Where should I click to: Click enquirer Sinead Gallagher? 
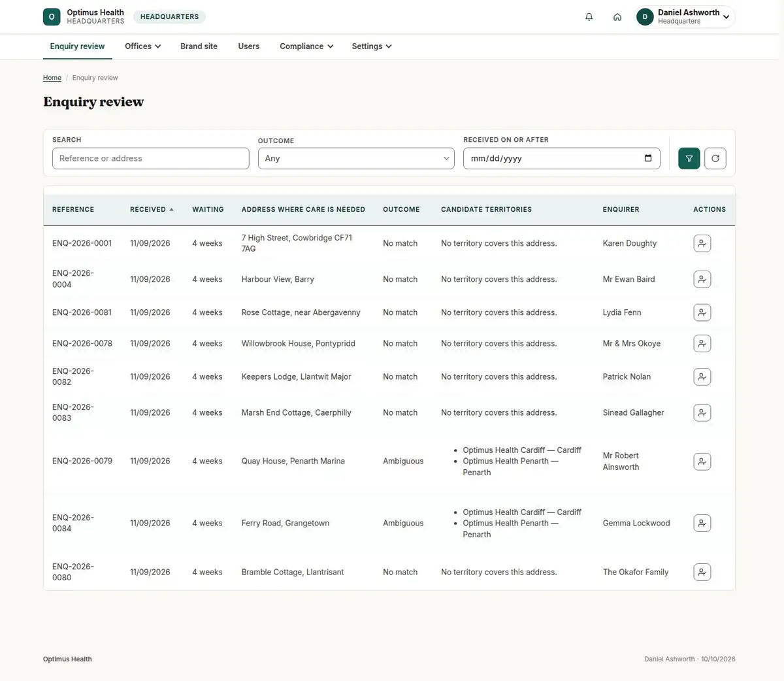(633, 412)
